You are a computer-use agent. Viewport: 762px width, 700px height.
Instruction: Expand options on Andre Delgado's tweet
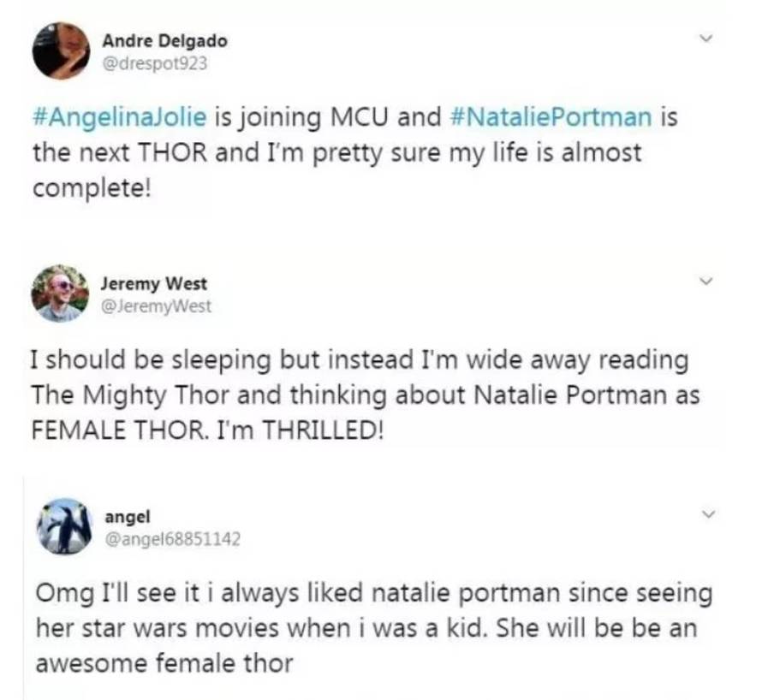706,36
